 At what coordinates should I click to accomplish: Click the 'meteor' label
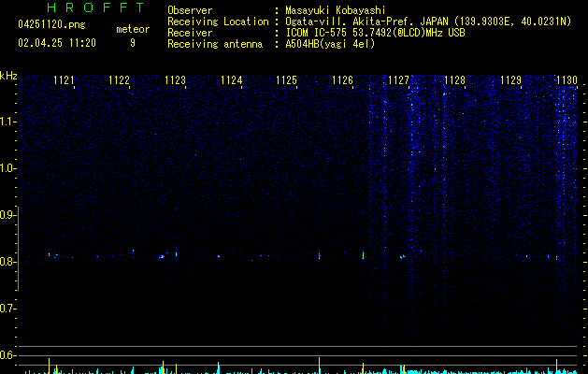click(133, 29)
